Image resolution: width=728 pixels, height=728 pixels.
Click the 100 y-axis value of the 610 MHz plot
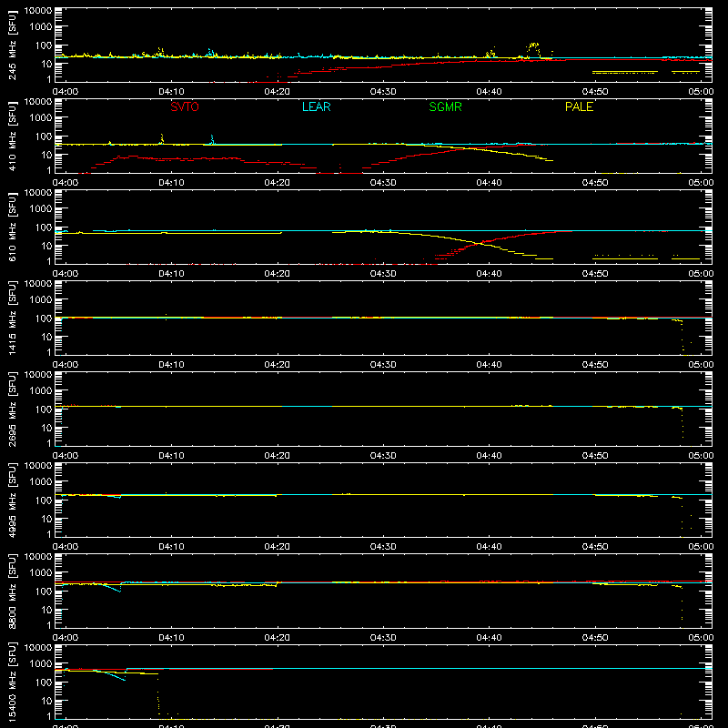[x=44, y=227]
